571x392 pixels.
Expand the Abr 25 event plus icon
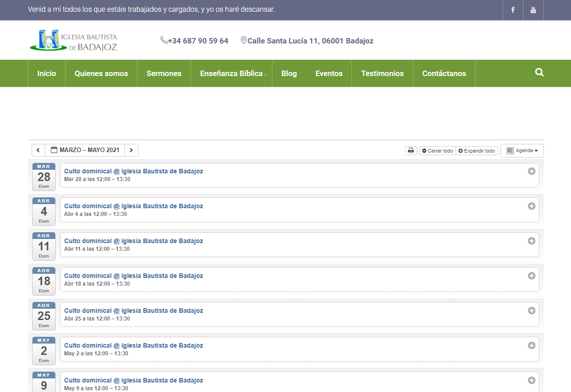531,311
